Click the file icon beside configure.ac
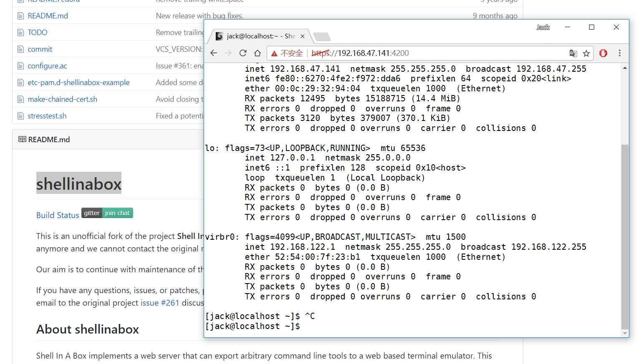Screen dimensions: 641x364 [20, 66]
